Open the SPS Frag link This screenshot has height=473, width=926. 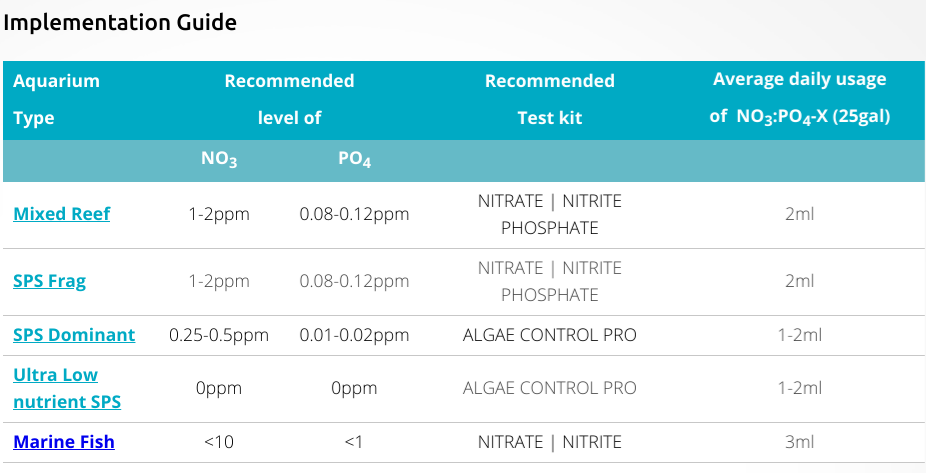(50, 281)
